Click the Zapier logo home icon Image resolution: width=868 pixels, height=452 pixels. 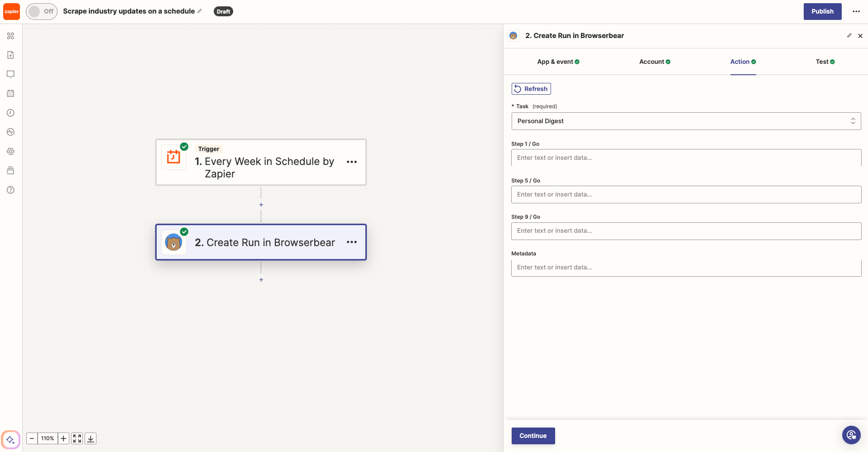[x=11, y=11]
